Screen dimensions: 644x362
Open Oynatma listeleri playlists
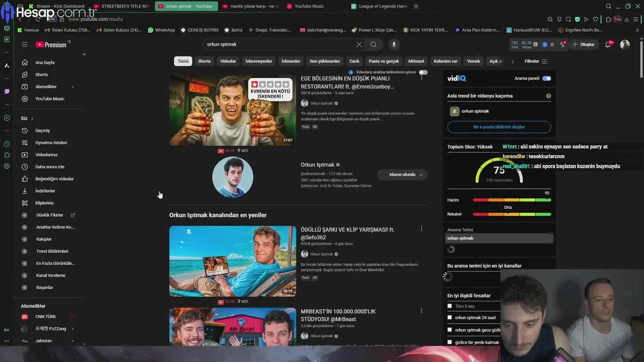pyautogui.click(x=51, y=143)
